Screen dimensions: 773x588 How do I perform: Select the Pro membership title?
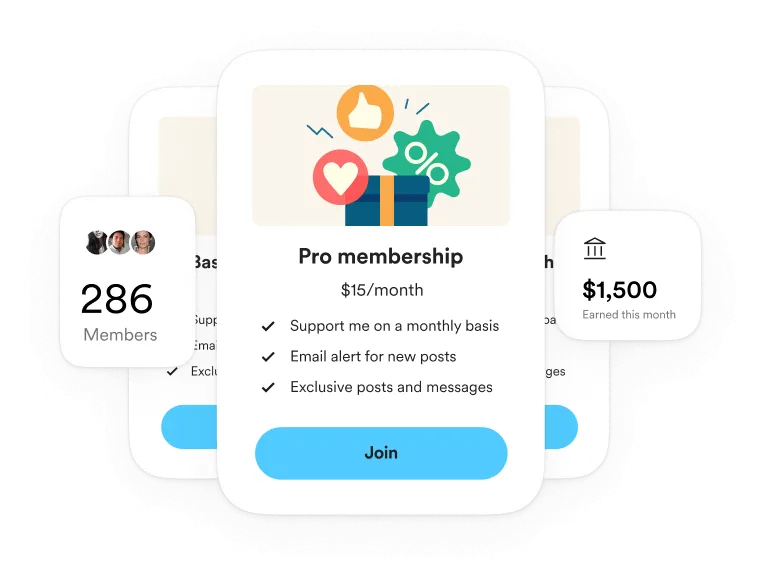click(x=381, y=257)
